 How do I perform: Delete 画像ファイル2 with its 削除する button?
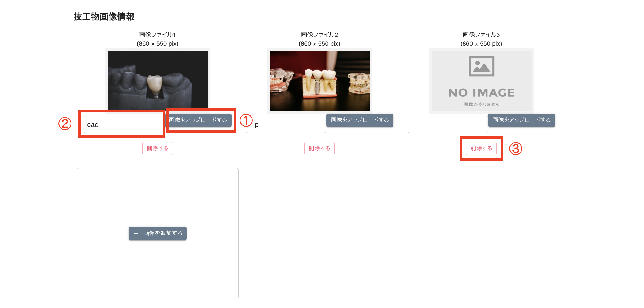(x=320, y=149)
